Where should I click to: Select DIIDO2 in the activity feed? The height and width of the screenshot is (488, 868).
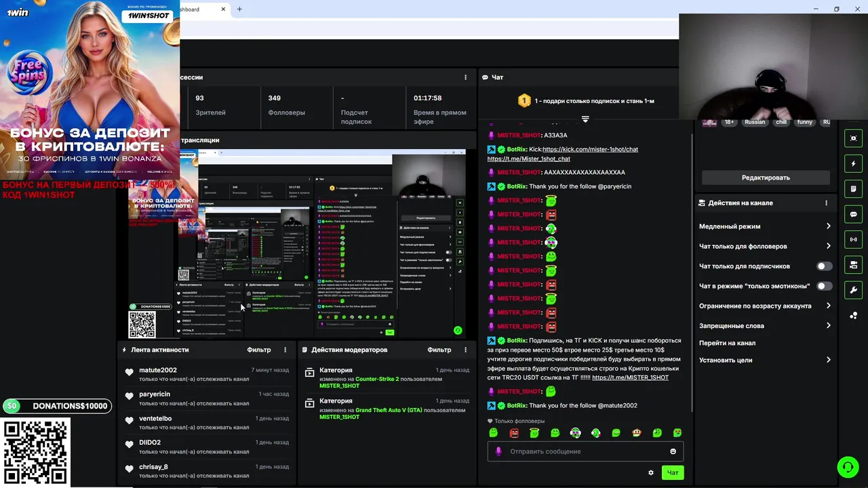150,443
